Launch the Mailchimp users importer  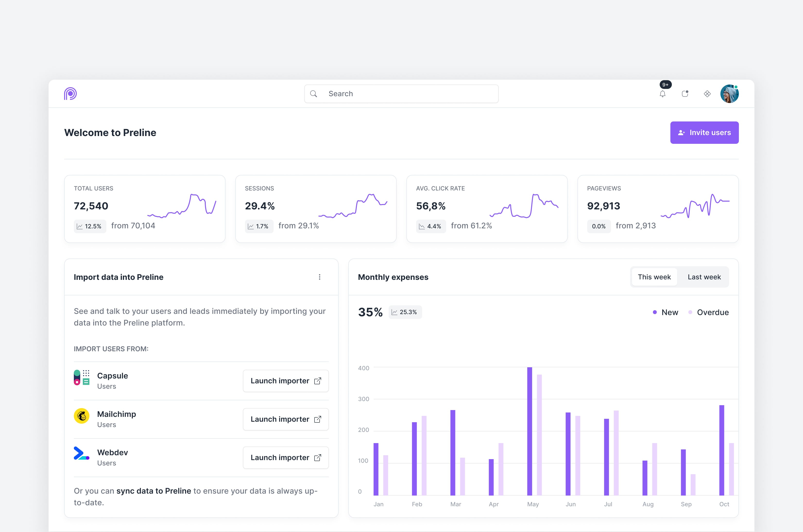coord(286,419)
